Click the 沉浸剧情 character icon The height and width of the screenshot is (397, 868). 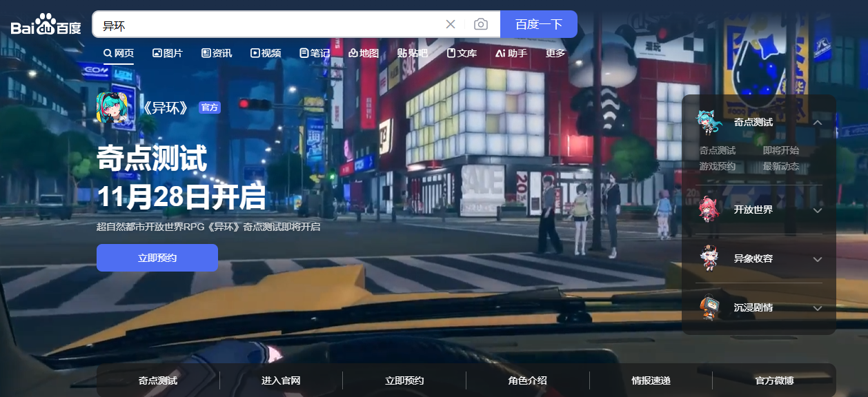click(709, 307)
